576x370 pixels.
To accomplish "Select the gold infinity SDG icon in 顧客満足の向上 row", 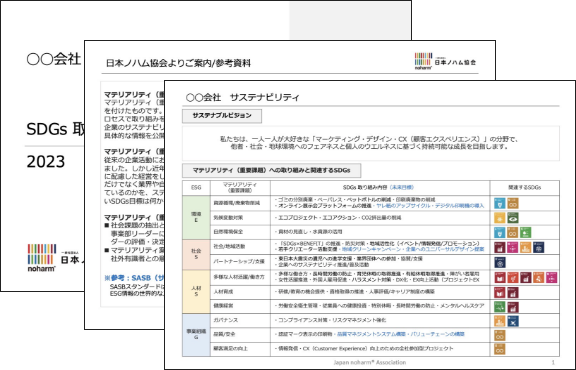I will point(499,349).
